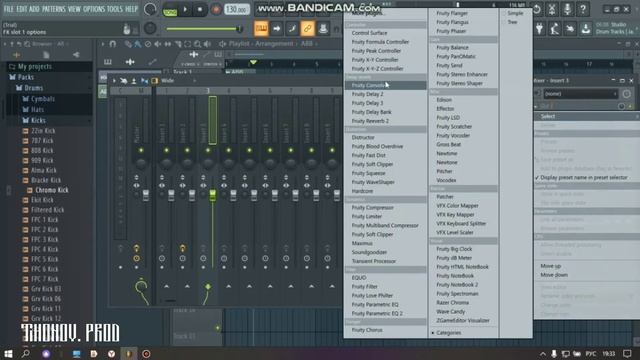Screen dimensions: 640x360
Task: Select the Simple view option
Action: click(x=515, y=13)
